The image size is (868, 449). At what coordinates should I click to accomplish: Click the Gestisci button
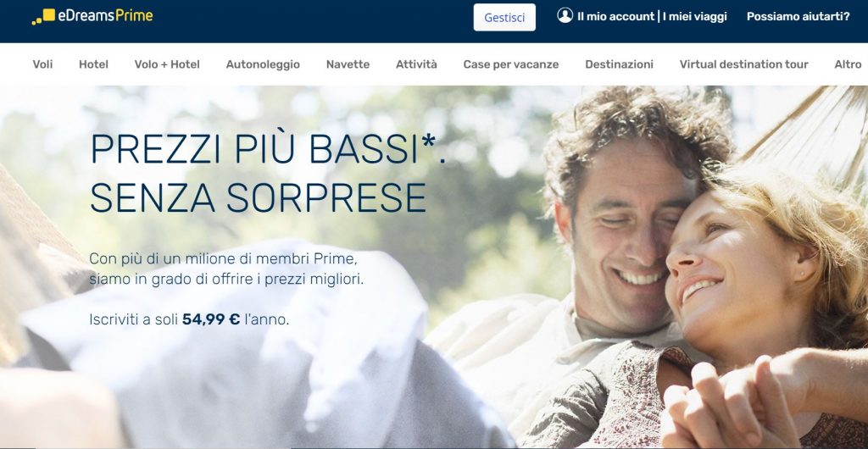click(x=504, y=17)
